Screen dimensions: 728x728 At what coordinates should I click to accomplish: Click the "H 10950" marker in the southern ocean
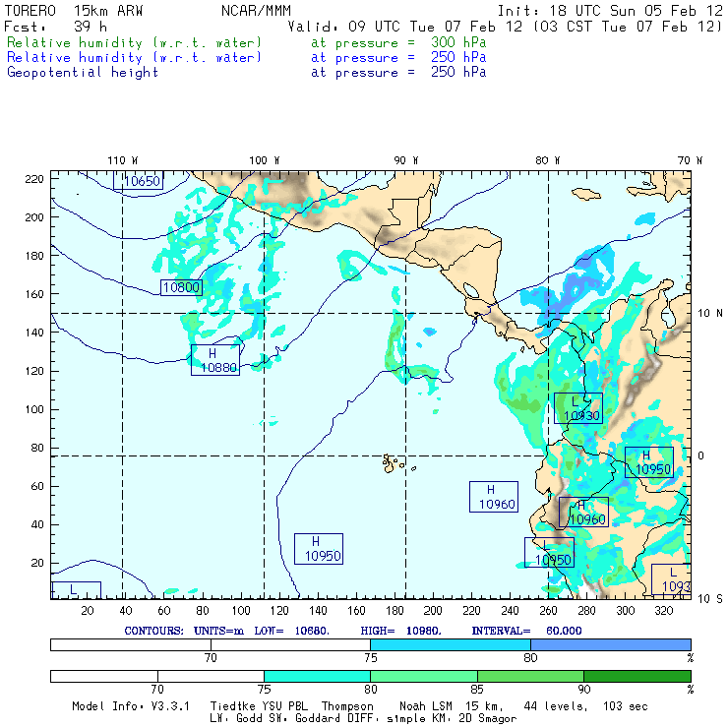tap(319, 549)
